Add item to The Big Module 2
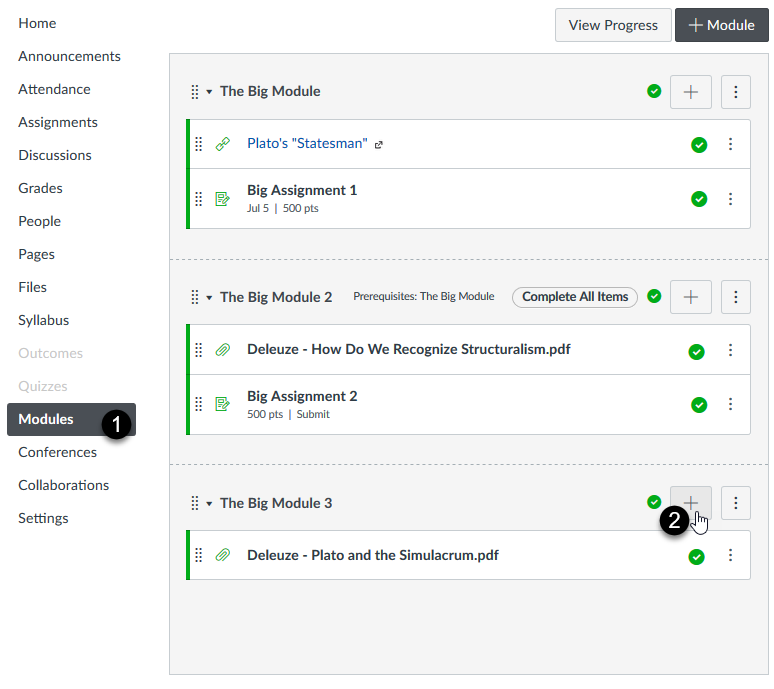 pyautogui.click(x=691, y=297)
